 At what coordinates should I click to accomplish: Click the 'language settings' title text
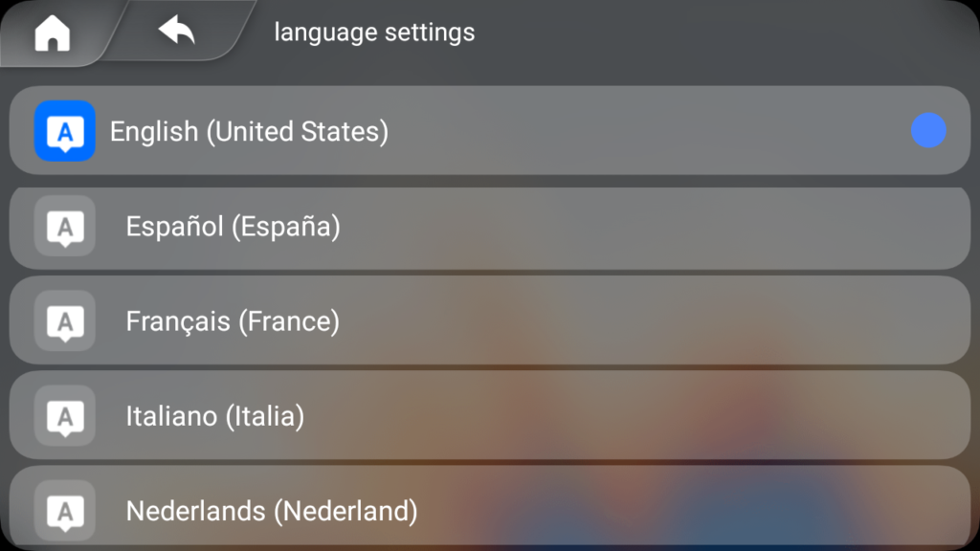point(374,33)
